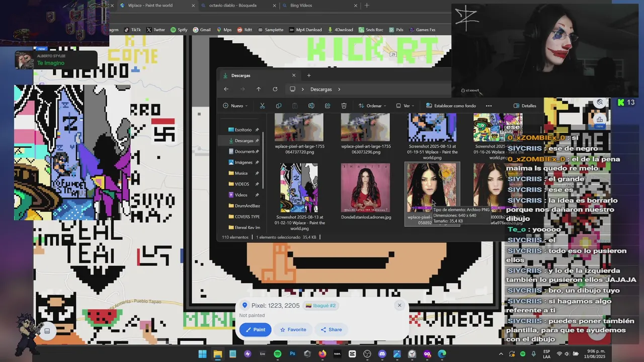Open the Nuevo dropdown in Explorer
This screenshot has height=362, width=644.
(235, 106)
